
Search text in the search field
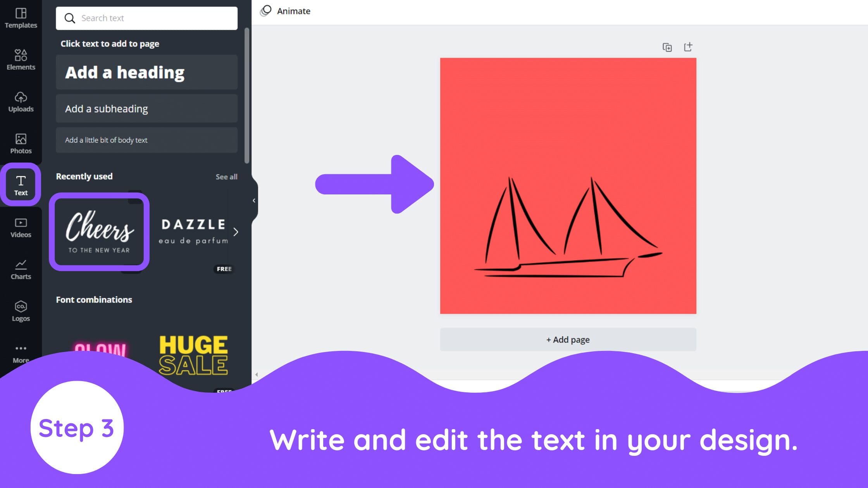click(x=146, y=18)
